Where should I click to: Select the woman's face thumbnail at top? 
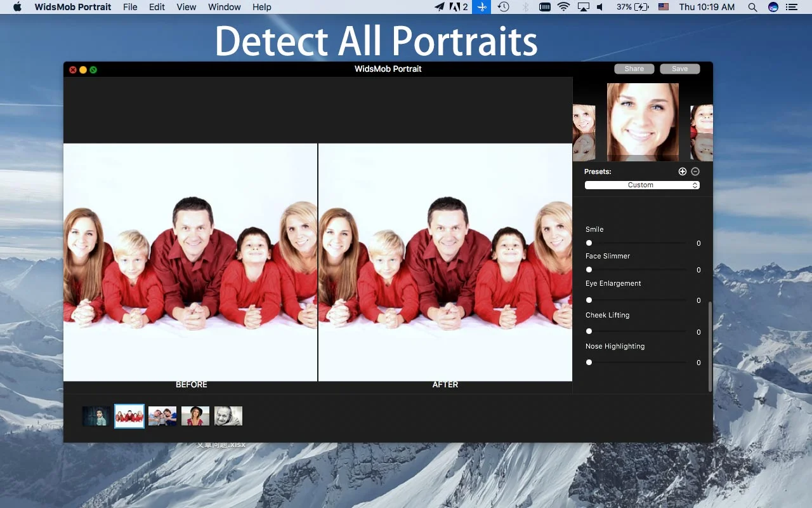[x=643, y=121]
